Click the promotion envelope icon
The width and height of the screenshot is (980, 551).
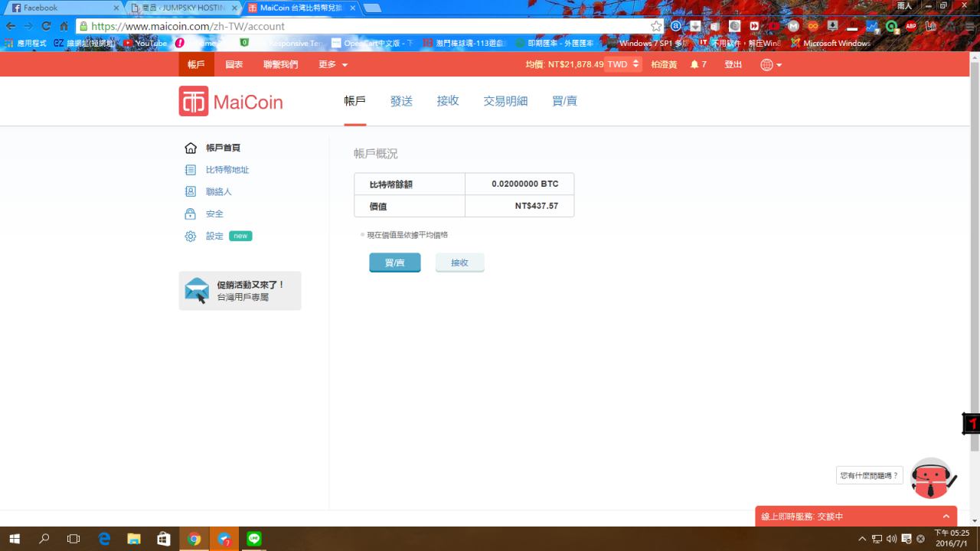[x=197, y=290]
